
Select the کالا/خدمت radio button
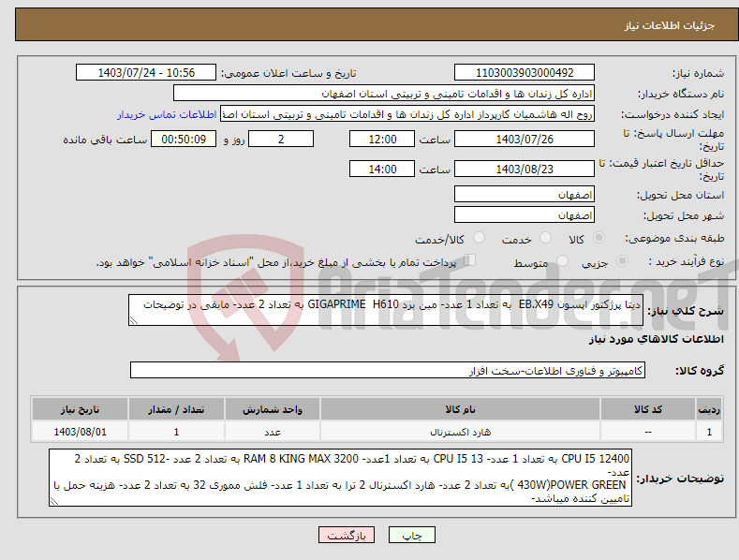(479, 238)
